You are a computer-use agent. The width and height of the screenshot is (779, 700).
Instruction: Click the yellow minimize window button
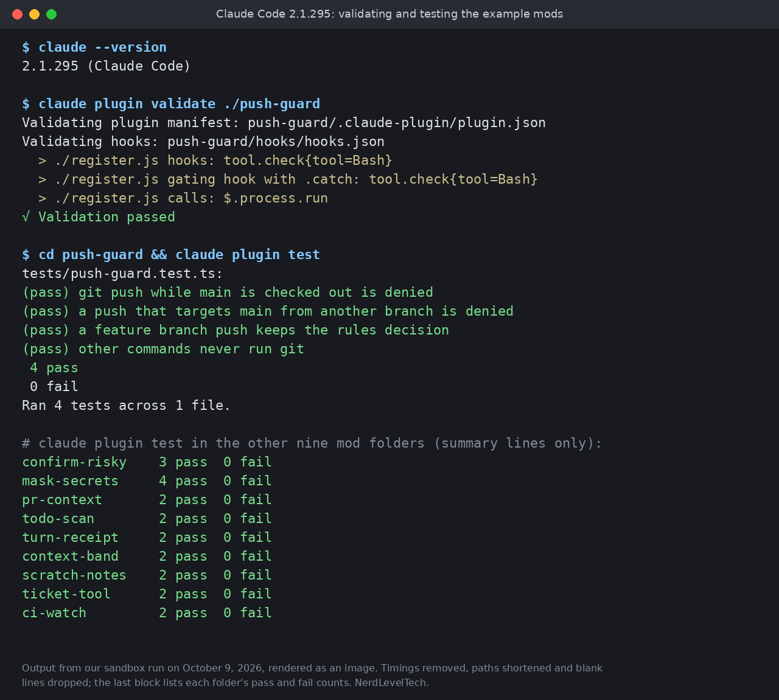[35, 14]
